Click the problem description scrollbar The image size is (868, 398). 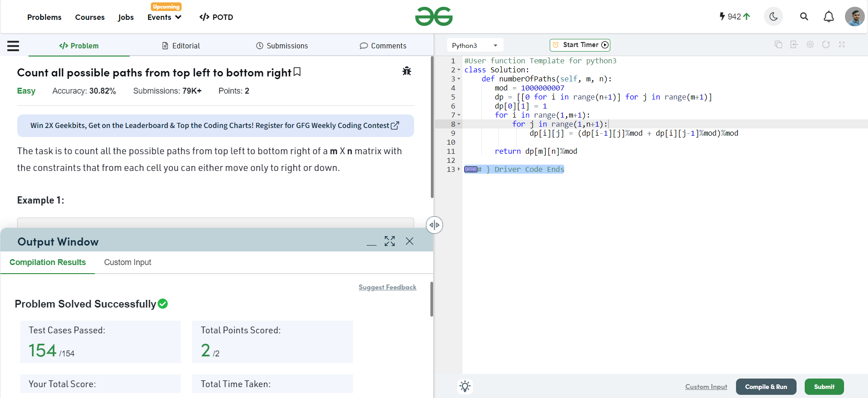(432, 128)
